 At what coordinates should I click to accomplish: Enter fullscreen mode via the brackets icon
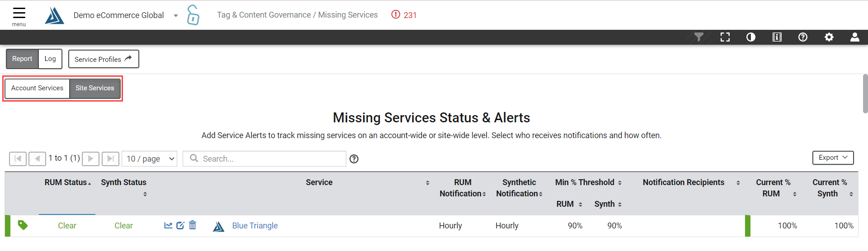(x=725, y=37)
